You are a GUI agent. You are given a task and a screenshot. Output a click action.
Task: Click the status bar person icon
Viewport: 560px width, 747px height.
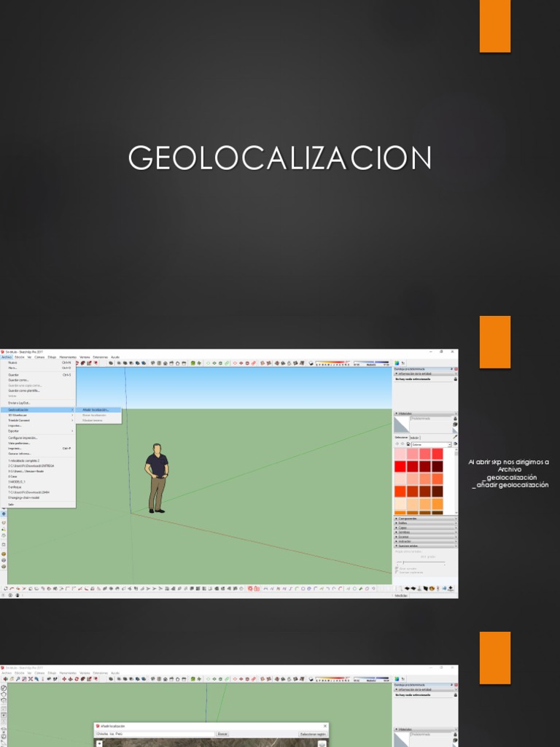pos(17,595)
